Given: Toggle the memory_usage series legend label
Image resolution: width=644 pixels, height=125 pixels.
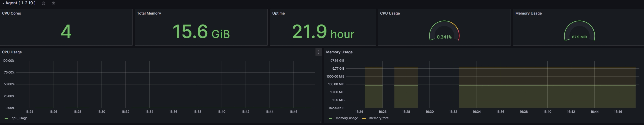Looking at the screenshot, I should 347,118.
